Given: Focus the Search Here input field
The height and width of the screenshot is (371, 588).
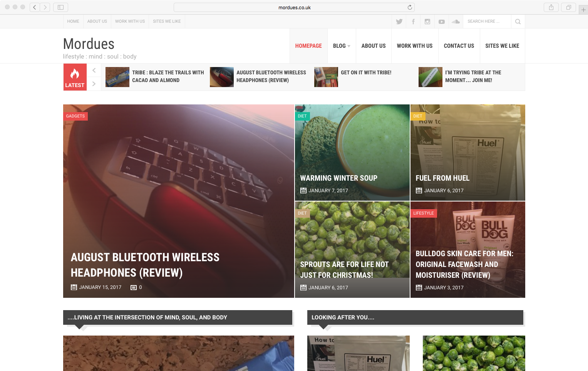Looking at the screenshot, I should 487,22.
